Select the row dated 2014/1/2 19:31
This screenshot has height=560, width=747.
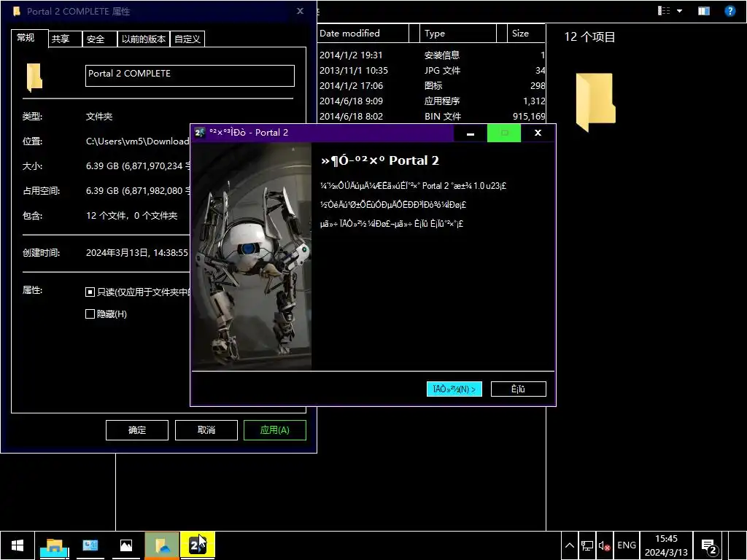pos(432,55)
